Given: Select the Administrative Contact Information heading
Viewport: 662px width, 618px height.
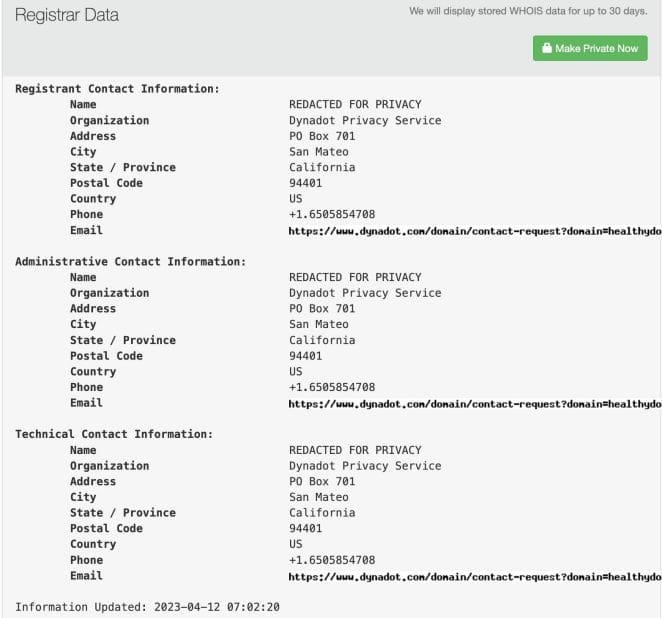Looking at the screenshot, I should [x=130, y=261].
